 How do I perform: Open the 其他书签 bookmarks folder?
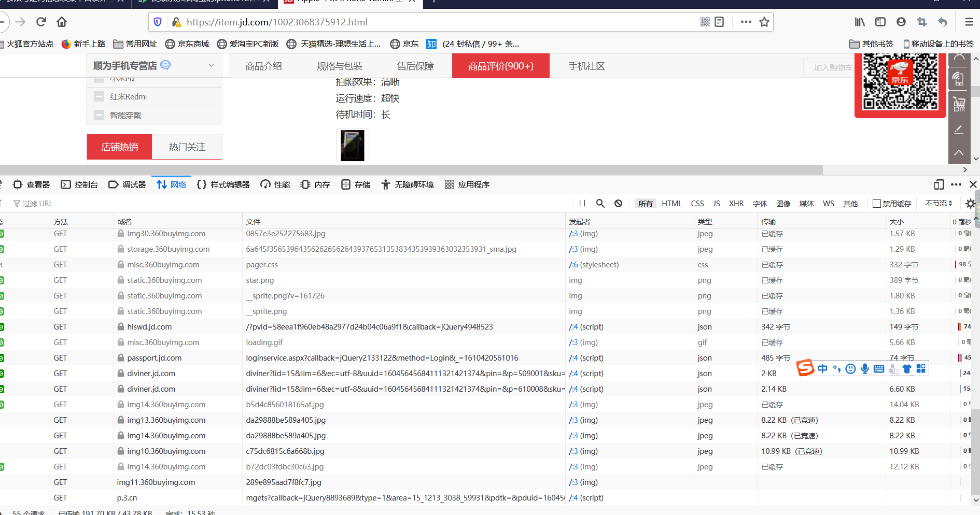tap(872, 44)
